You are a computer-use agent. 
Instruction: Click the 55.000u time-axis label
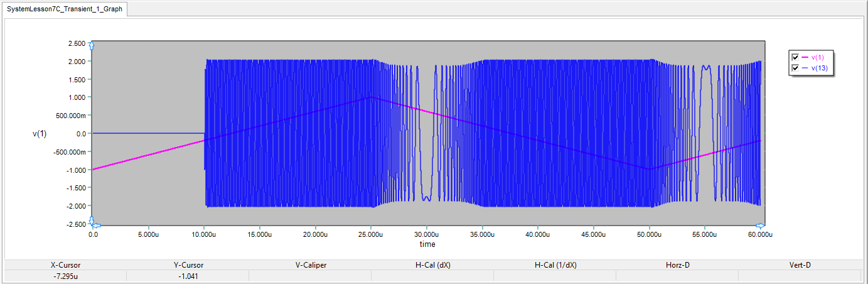tap(704, 234)
